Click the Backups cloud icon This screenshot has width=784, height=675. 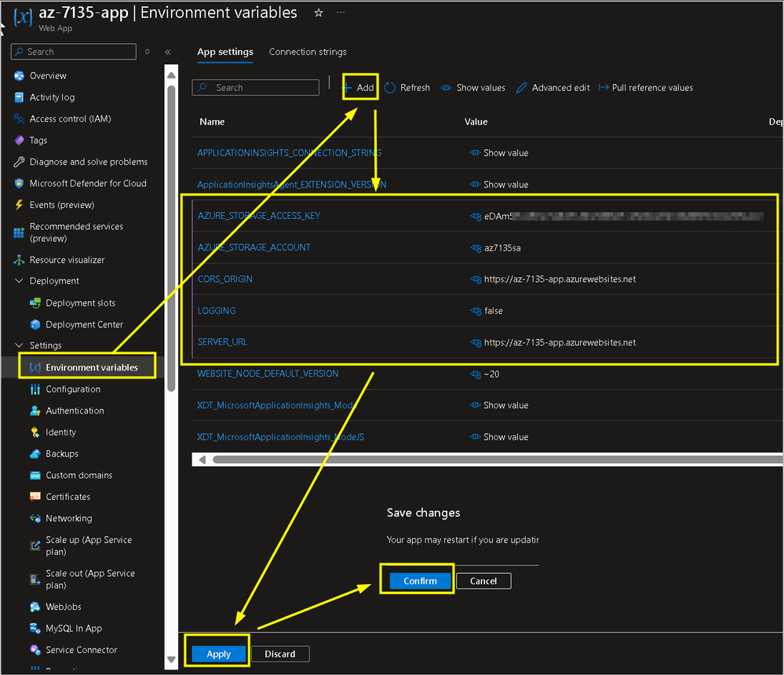point(35,454)
